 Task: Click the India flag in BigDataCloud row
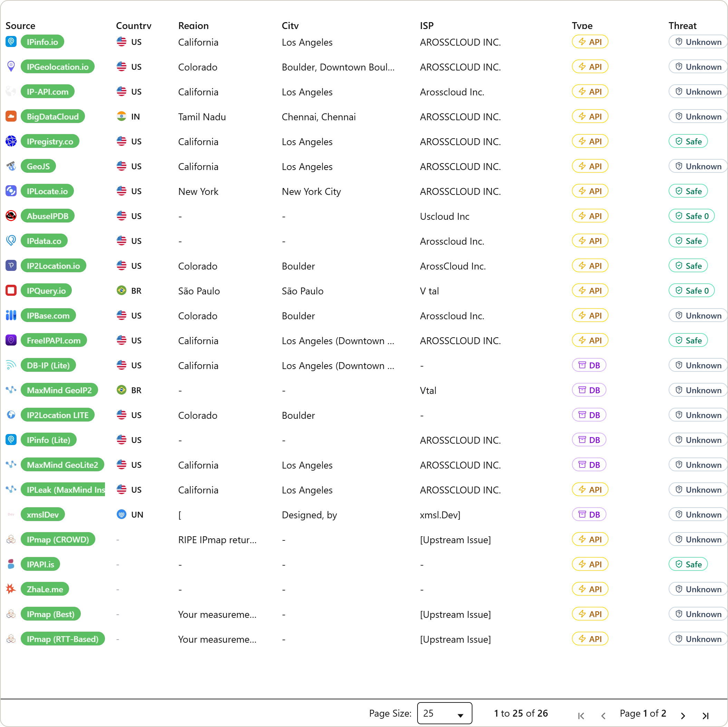(x=121, y=116)
